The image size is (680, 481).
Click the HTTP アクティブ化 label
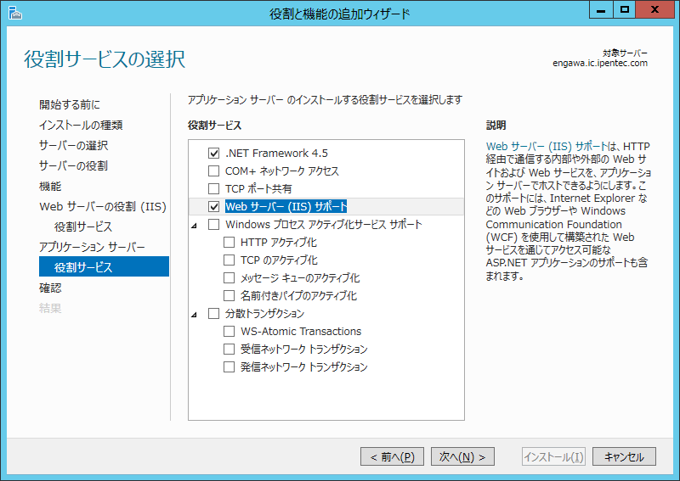coord(278,242)
